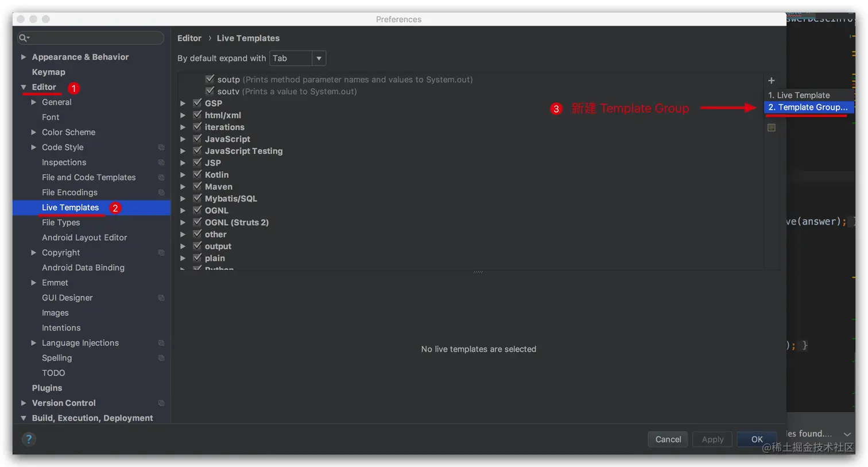Click the project-level icon beside Version Control
The height and width of the screenshot is (467, 868).
coord(161,403)
